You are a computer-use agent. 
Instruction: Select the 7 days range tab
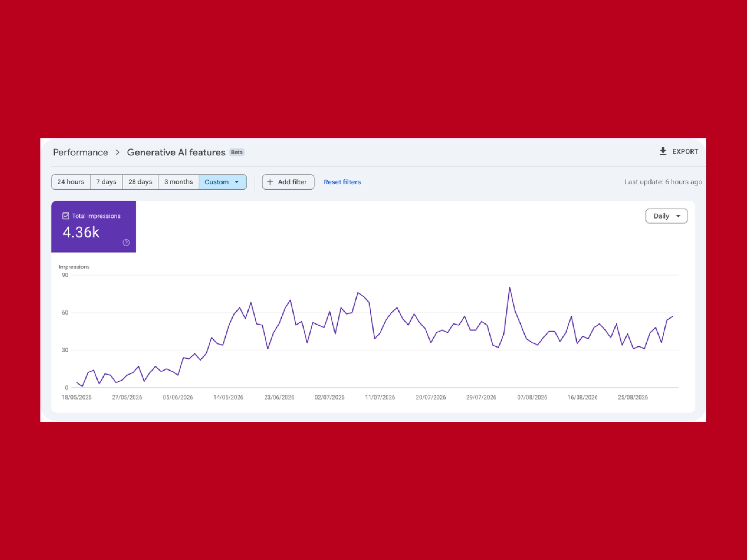tap(106, 182)
